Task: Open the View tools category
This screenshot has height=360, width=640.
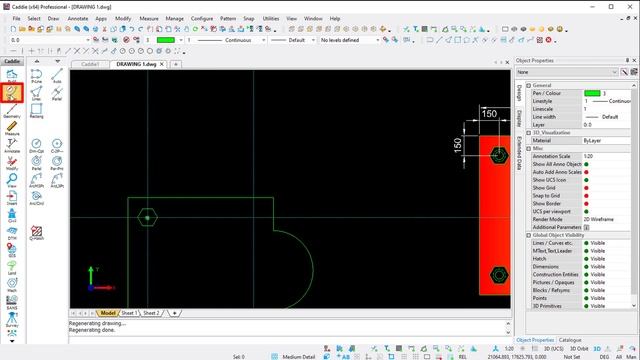Action: pos(12,180)
